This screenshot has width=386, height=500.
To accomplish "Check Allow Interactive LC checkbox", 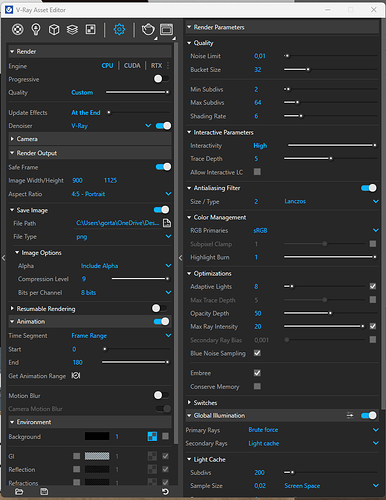I will click(257, 172).
